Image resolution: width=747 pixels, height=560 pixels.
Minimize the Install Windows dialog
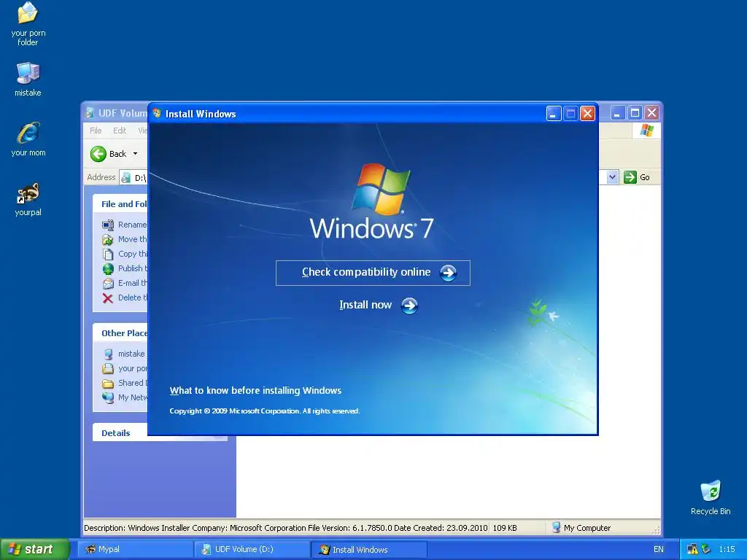(553, 113)
